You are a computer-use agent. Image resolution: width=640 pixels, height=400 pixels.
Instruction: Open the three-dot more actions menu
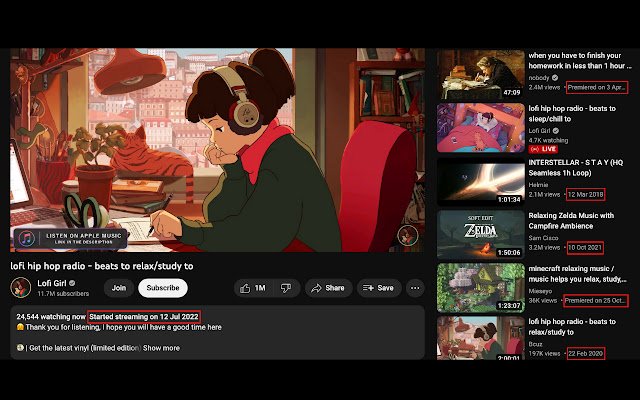[x=415, y=288]
